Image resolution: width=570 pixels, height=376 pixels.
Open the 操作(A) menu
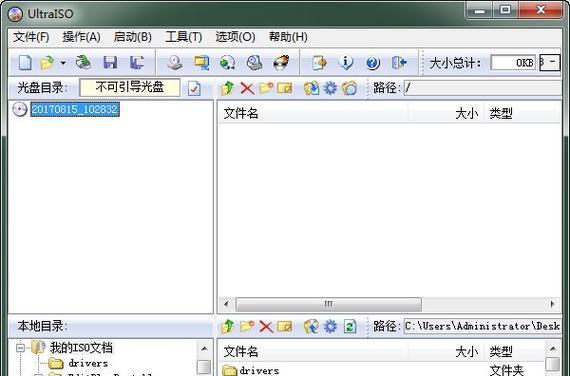click(81, 37)
